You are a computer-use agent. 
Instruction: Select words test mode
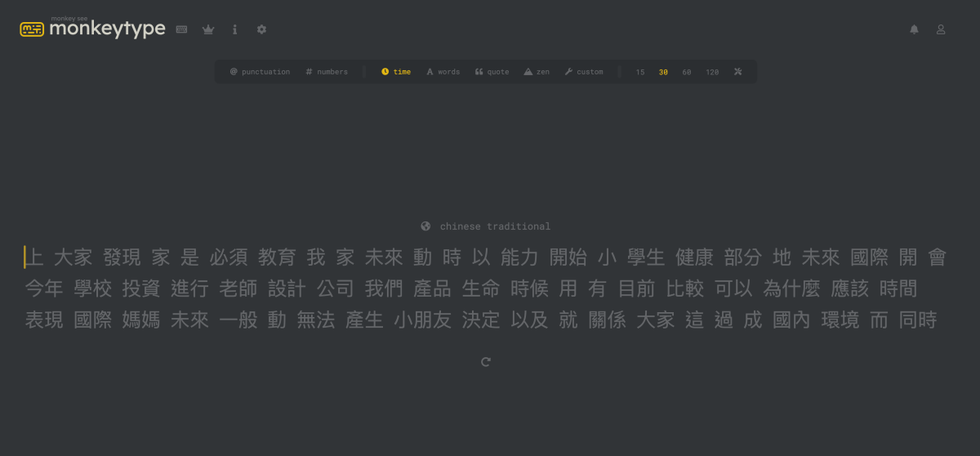tap(443, 72)
